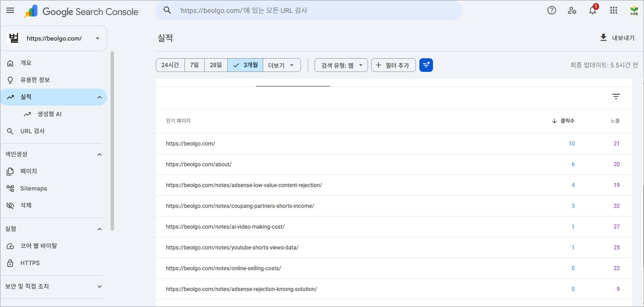
Task: Collapse the 색인생성 section
Action: click(99, 154)
